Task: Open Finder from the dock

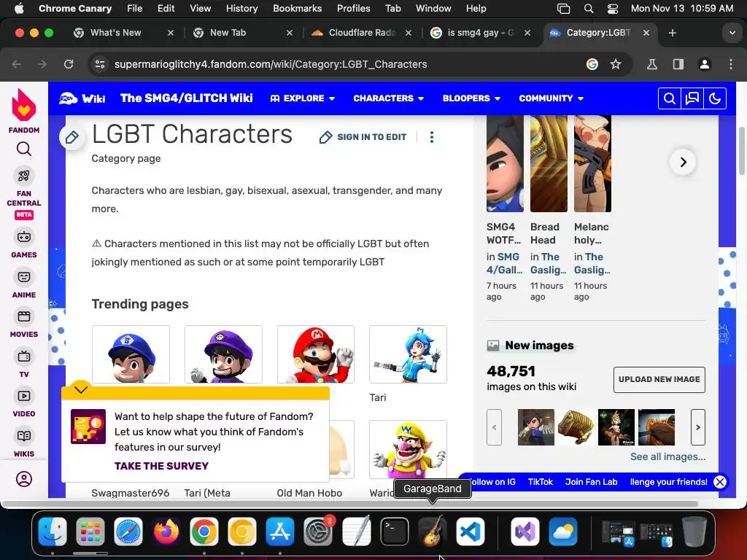Action: (x=53, y=532)
